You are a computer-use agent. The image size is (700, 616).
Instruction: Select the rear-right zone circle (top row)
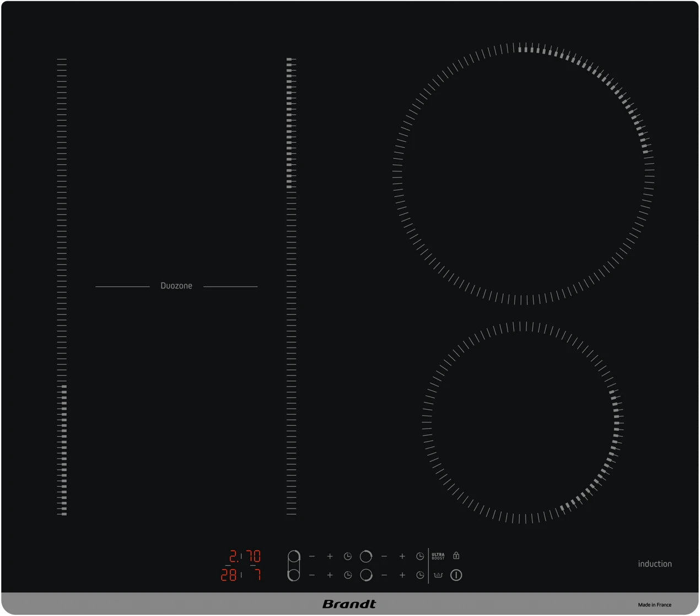(x=365, y=556)
